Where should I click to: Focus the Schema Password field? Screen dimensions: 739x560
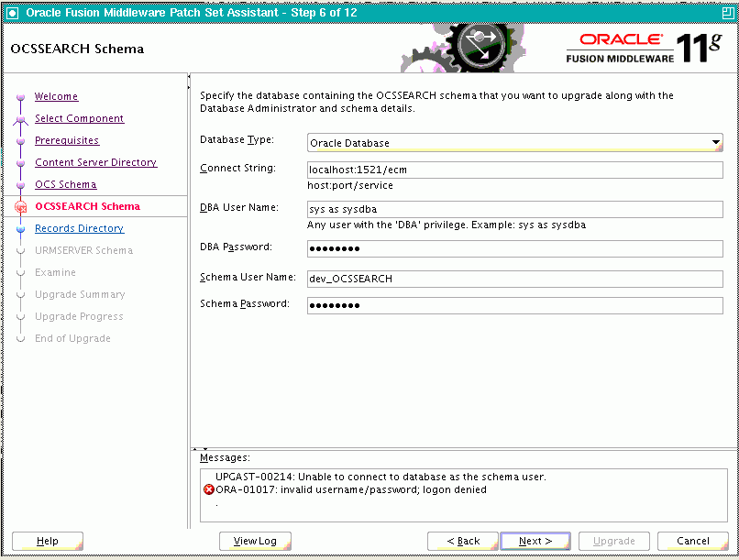click(x=514, y=306)
